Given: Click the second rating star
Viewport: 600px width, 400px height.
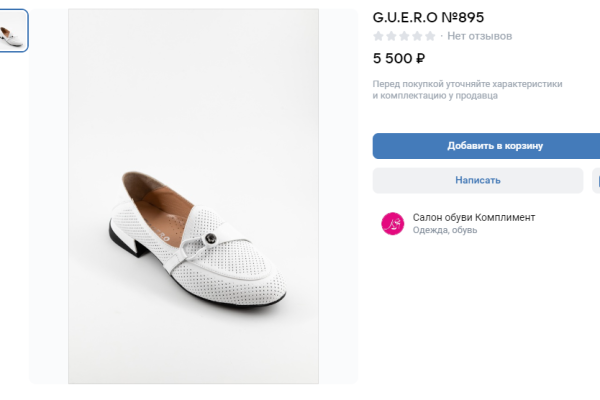Looking at the screenshot, I should click(391, 36).
